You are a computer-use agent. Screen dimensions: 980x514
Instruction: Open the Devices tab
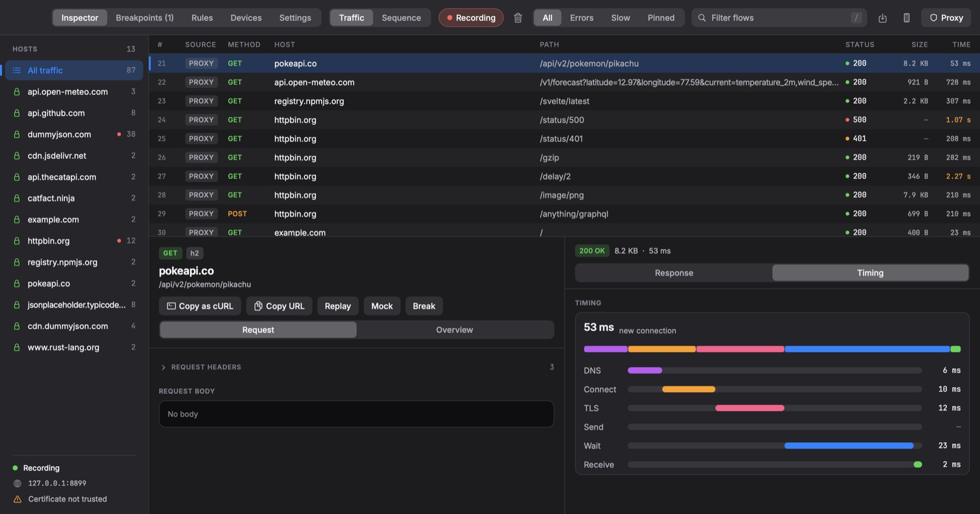[246, 17]
